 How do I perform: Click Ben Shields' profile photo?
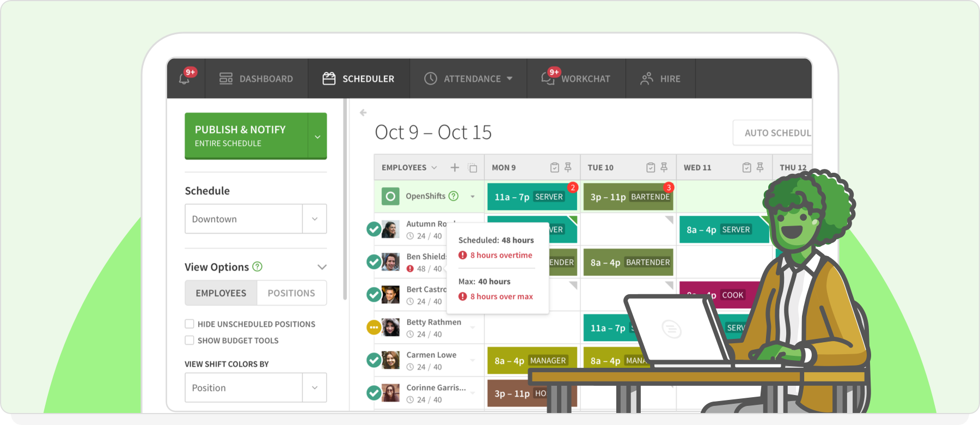coord(390,262)
